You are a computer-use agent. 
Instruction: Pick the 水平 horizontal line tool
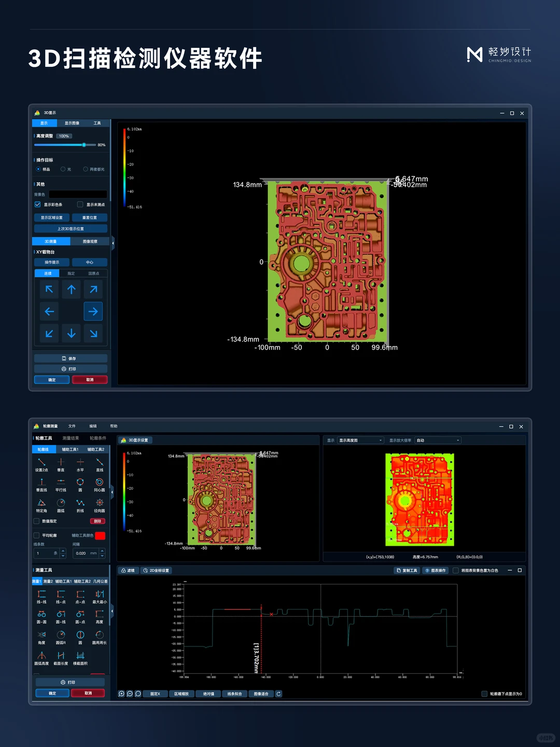[80, 464]
